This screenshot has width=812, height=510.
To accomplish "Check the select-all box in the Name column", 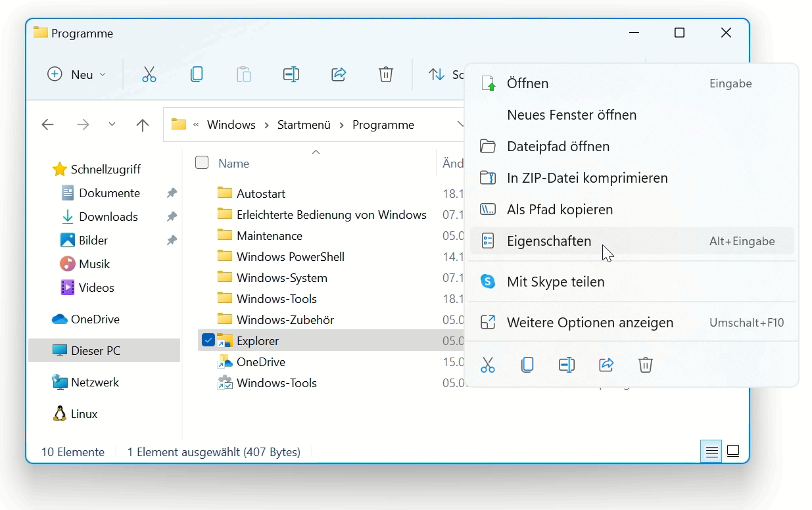I will (x=202, y=162).
